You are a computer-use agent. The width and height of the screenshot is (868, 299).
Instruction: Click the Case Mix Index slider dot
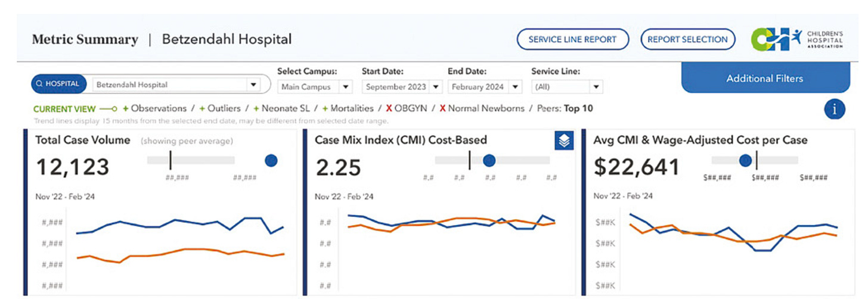click(489, 160)
